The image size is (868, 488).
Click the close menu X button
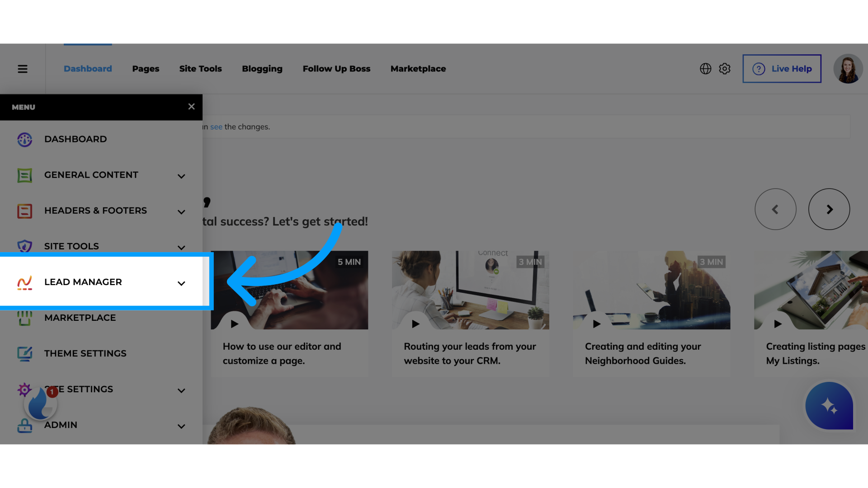click(192, 107)
